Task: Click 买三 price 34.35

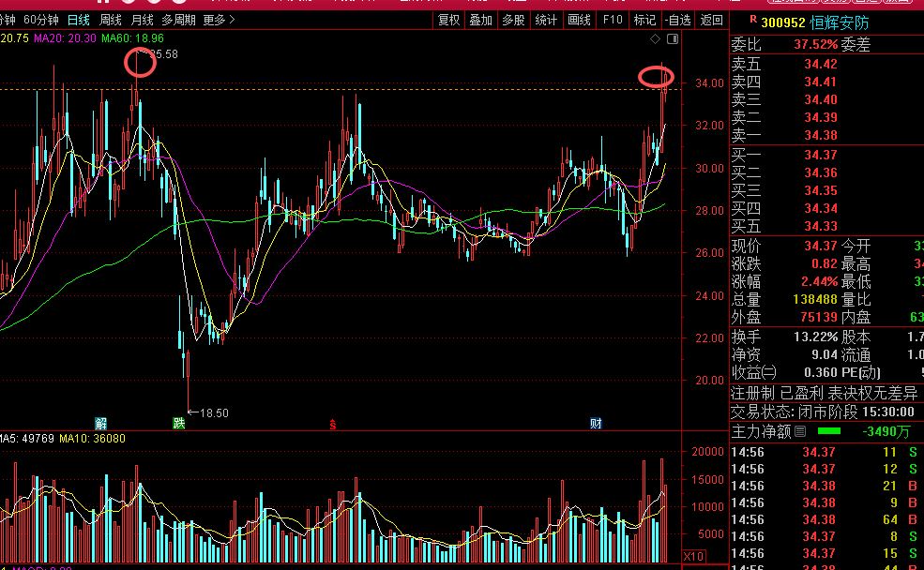Action: (820, 190)
